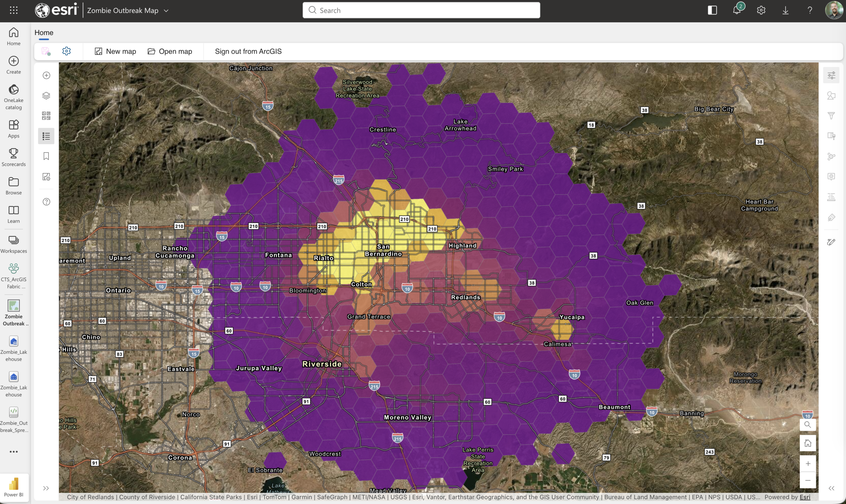Viewport: 846px width, 504px height.
Task: Click into the Search field
Action: 421,10
